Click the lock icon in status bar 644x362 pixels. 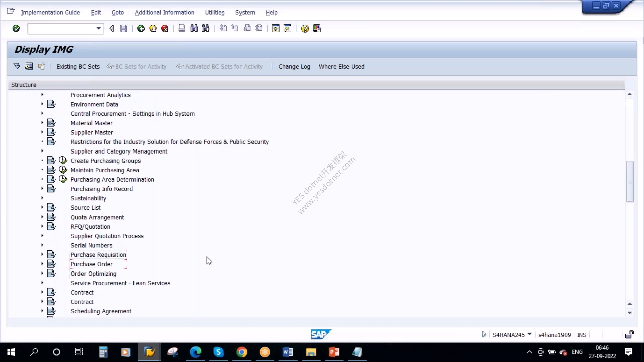coord(629,334)
